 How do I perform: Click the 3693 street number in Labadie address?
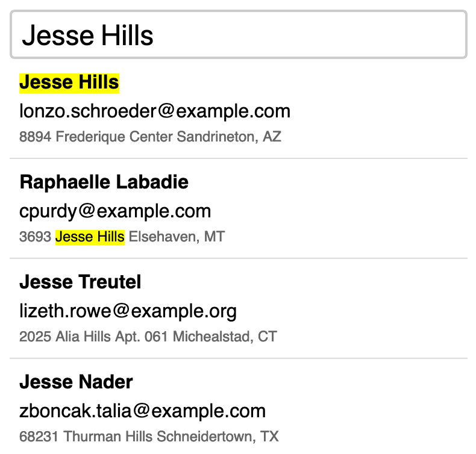pyautogui.click(x=35, y=237)
